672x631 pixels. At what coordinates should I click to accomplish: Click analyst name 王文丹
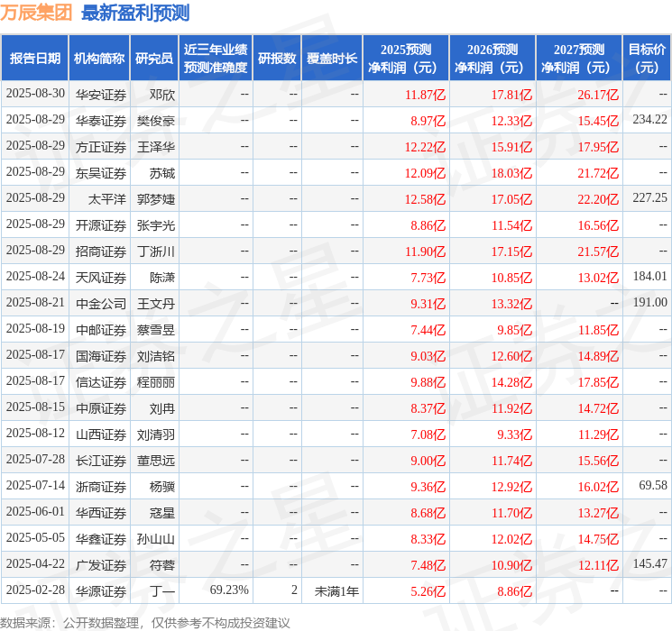156,304
